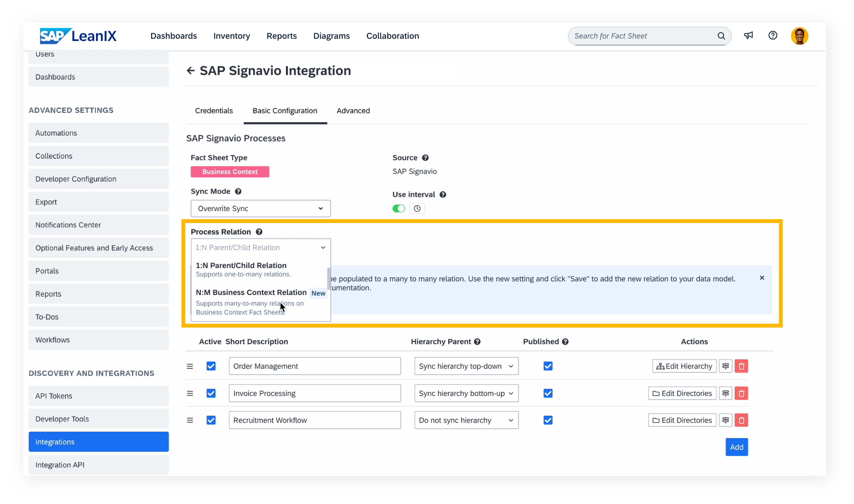Open Developer Configuration in the sidebar

tap(99, 179)
